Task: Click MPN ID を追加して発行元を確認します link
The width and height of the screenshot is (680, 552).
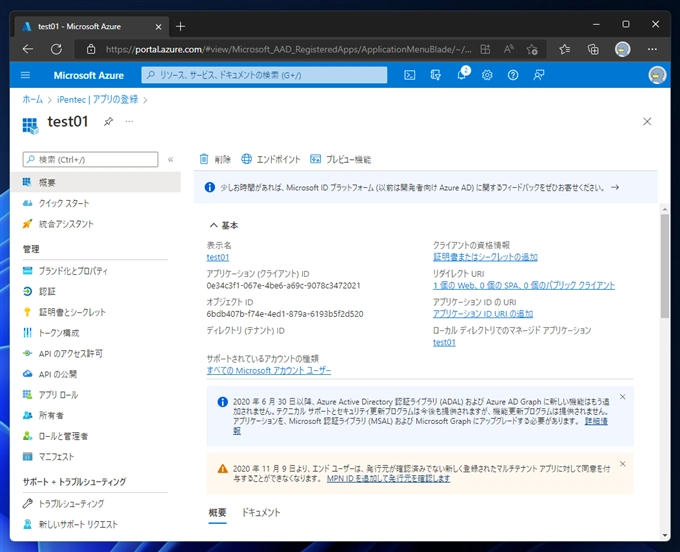Action: coord(388,478)
